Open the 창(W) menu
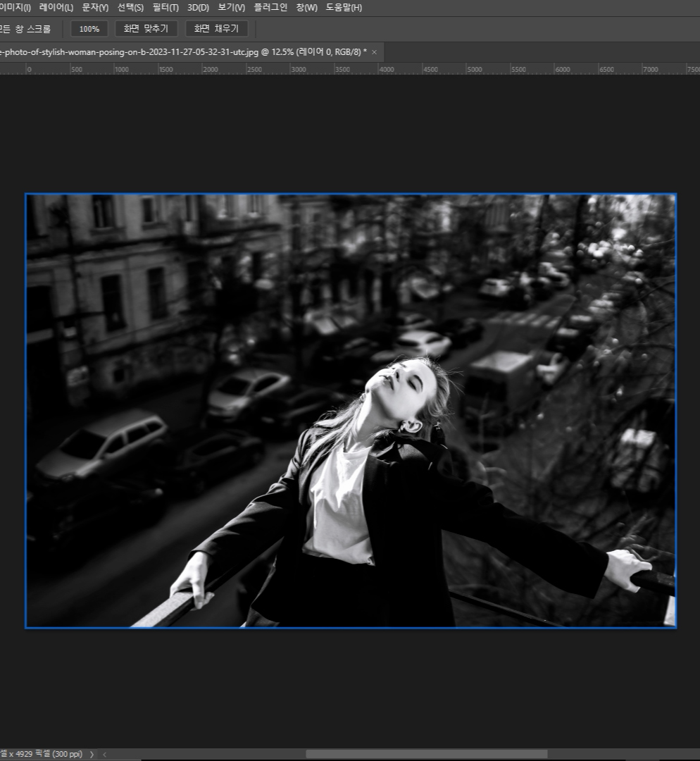 coord(306,7)
